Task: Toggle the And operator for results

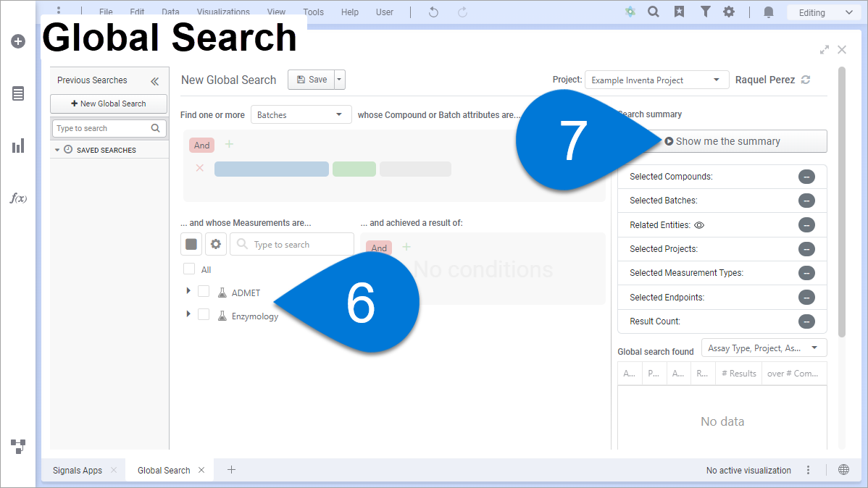Action: point(379,248)
